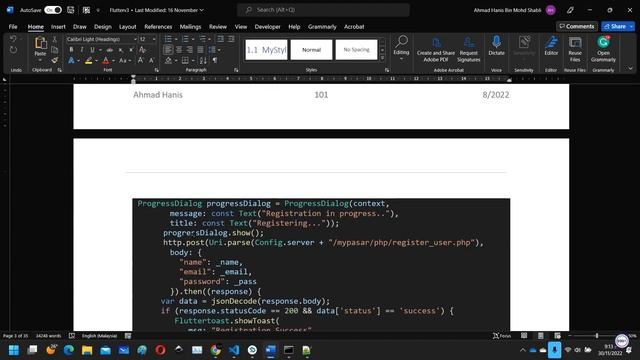Toggle bold formatting

coord(71,50)
